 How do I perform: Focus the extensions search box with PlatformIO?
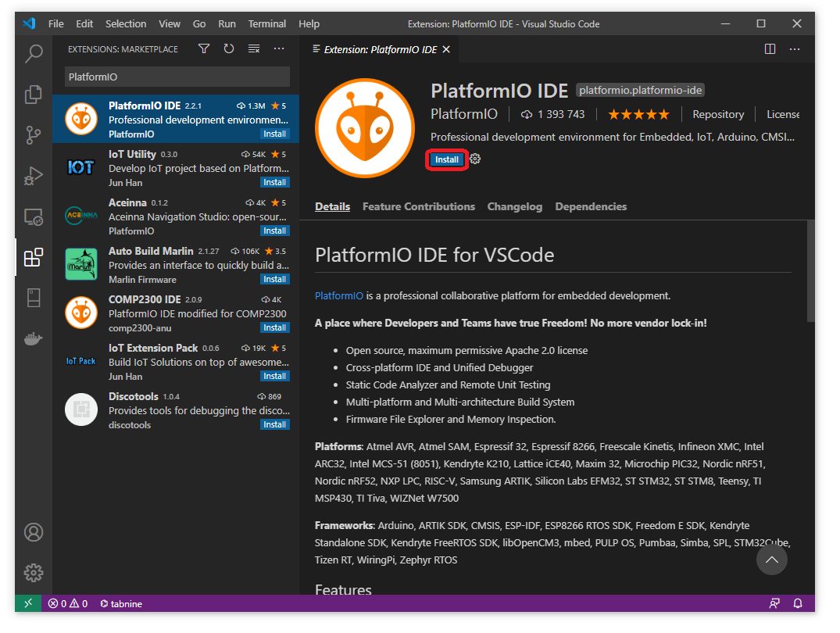click(177, 77)
